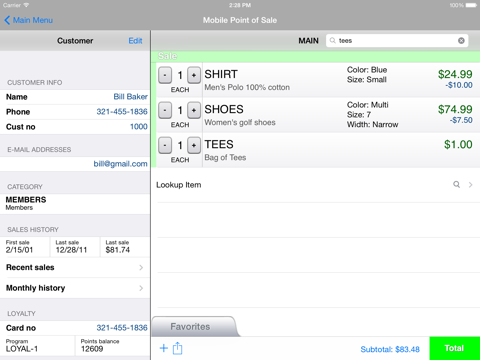Select the MEMBERS category row

point(75,204)
